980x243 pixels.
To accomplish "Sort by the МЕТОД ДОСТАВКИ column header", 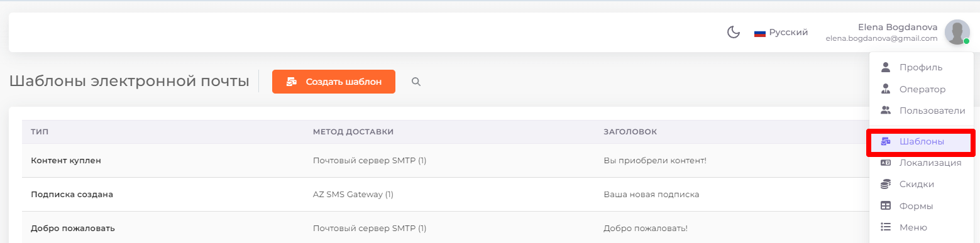I will 353,132.
